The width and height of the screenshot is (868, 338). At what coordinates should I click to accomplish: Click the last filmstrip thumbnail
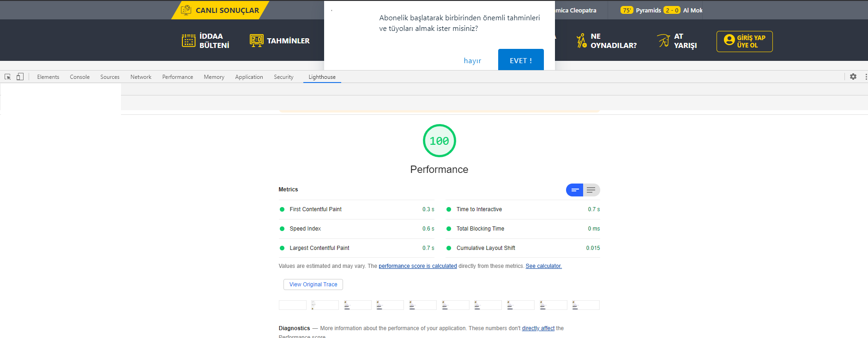[x=585, y=305]
